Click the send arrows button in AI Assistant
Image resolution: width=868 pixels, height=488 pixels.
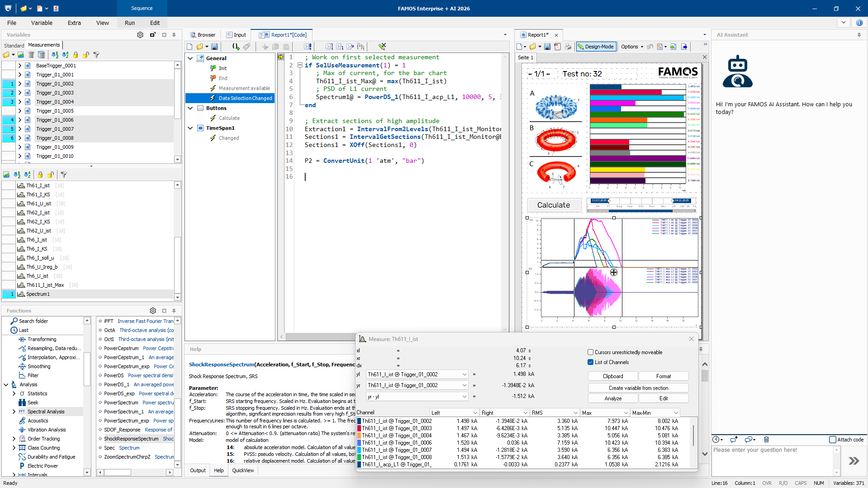click(x=854, y=461)
